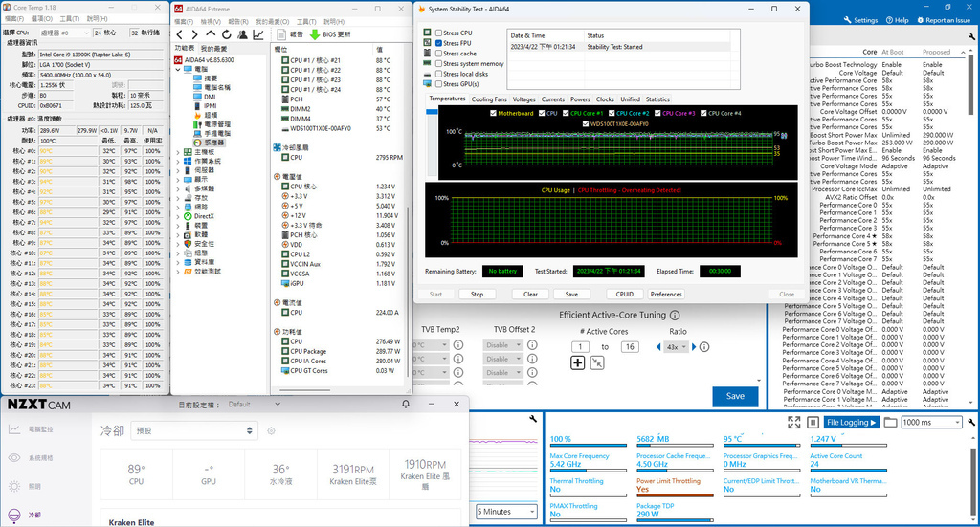Click the green BIOS update arrow icon
This screenshot has width=980, height=527.
point(314,34)
